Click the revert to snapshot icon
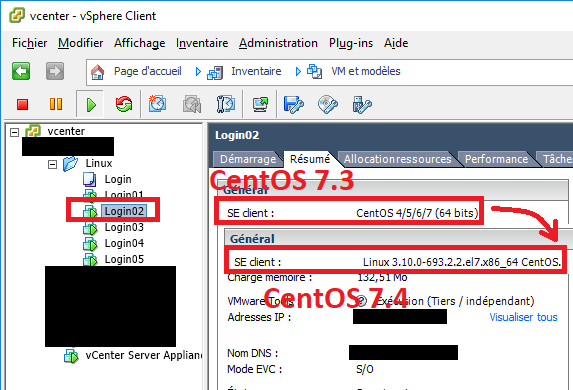Image resolution: width=573 pixels, height=390 pixels. click(x=192, y=105)
